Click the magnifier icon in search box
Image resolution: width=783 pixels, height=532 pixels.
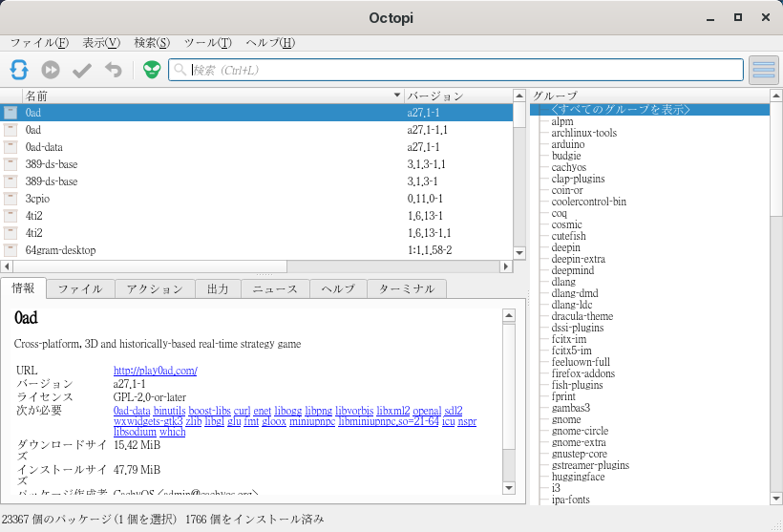[x=180, y=70]
